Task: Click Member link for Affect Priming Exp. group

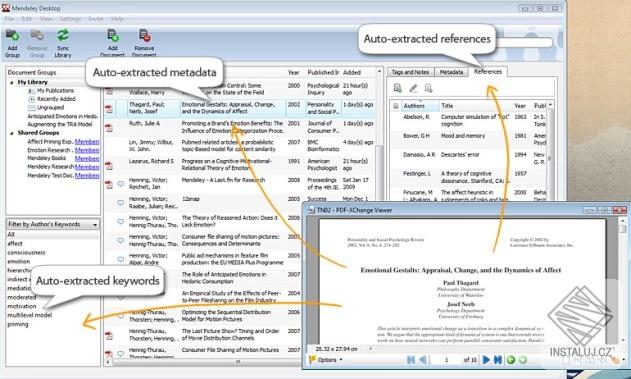Action: (87, 142)
